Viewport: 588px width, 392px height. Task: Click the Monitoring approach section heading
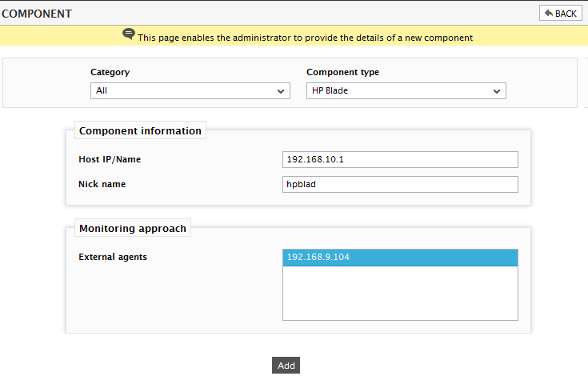coord(133,228)
